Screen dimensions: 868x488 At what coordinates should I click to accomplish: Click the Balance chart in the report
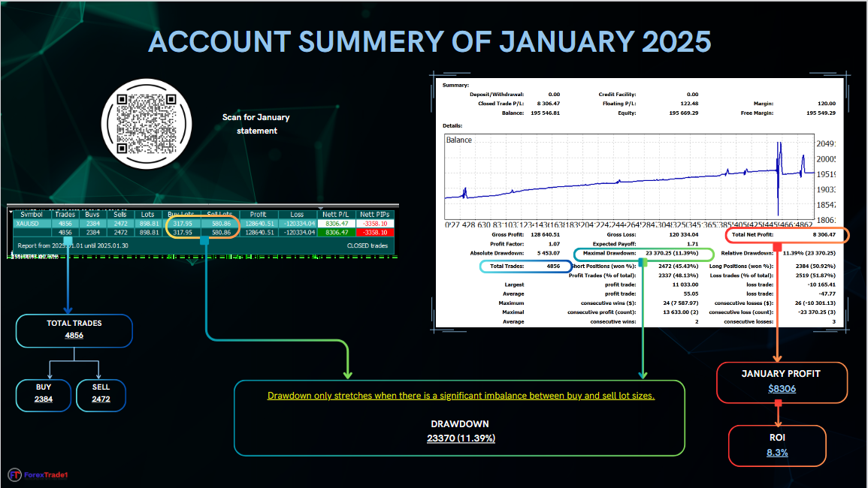630,177
